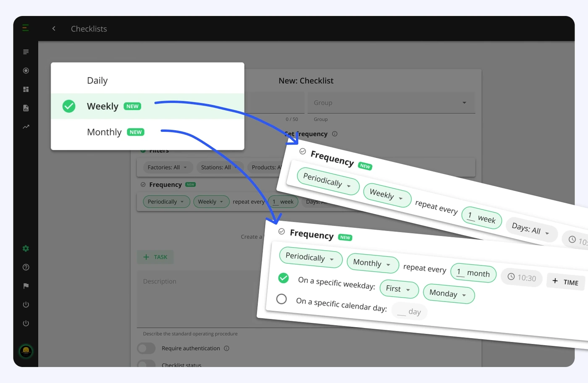Open Periodically dropdown beside Monthly chip
Screen dimensions: 588x383
310,257
